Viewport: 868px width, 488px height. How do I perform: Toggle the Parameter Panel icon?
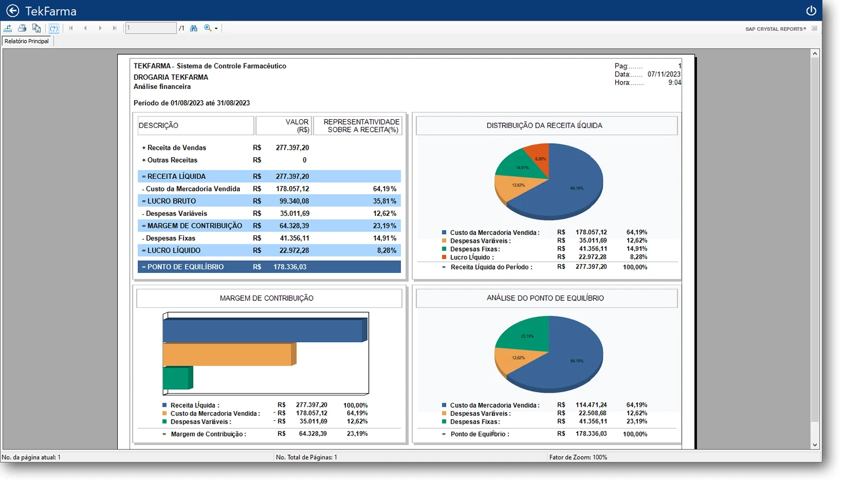pyautogui.click(x=54, y=28)
